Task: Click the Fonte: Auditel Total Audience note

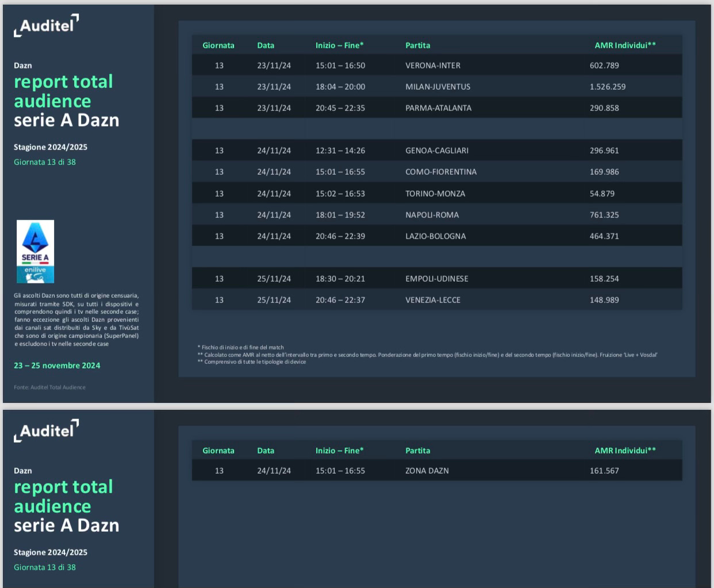Action: (49, 387)
